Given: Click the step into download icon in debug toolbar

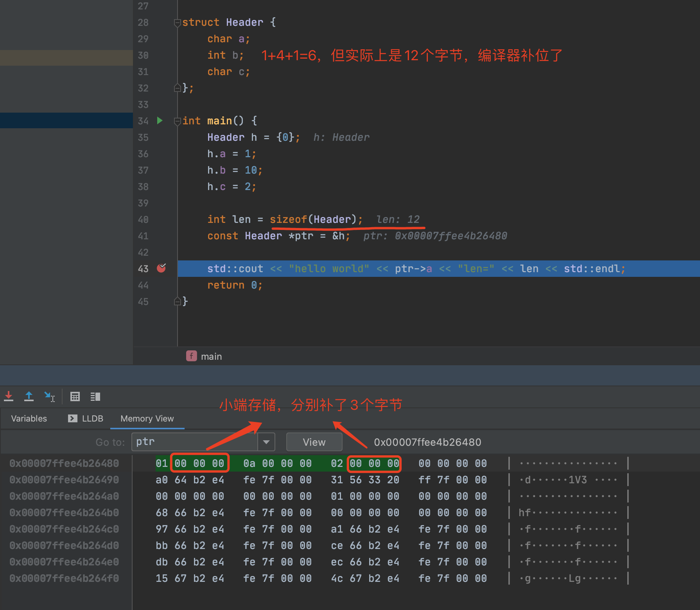Looking at the screenshot, I should 9,396.
